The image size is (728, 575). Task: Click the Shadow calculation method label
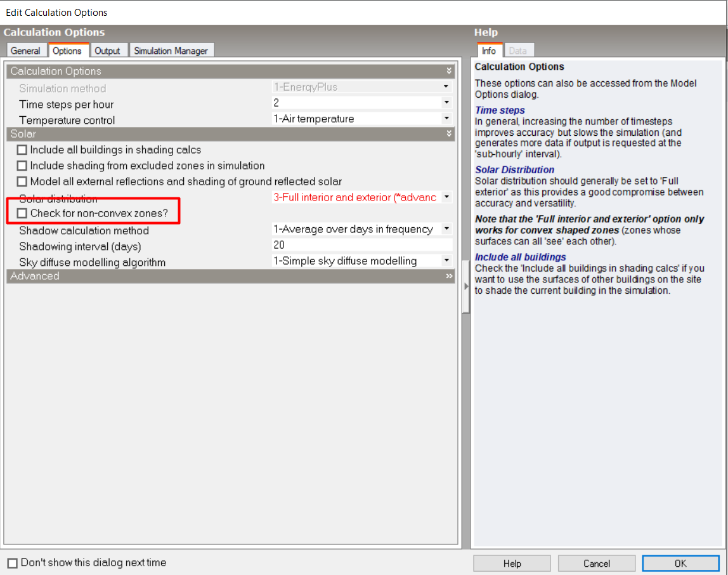[84, 230]
